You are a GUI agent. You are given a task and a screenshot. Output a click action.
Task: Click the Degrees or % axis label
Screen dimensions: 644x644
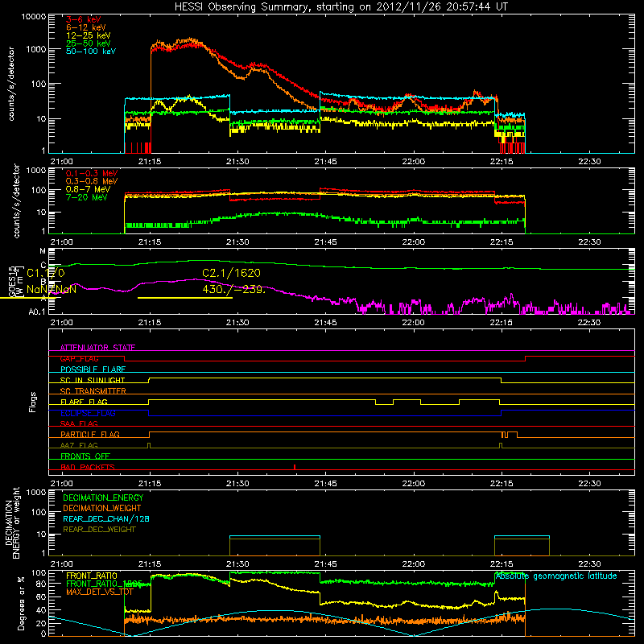(x=21, y=603)
